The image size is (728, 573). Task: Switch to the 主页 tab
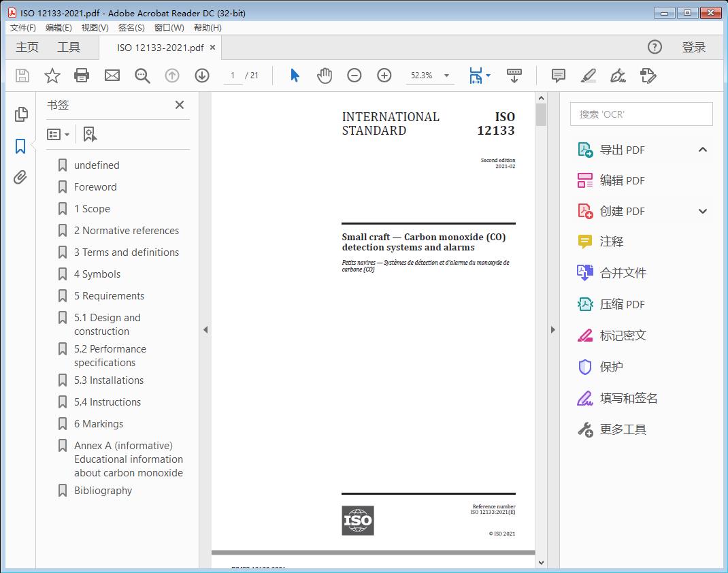coord(27,47)
